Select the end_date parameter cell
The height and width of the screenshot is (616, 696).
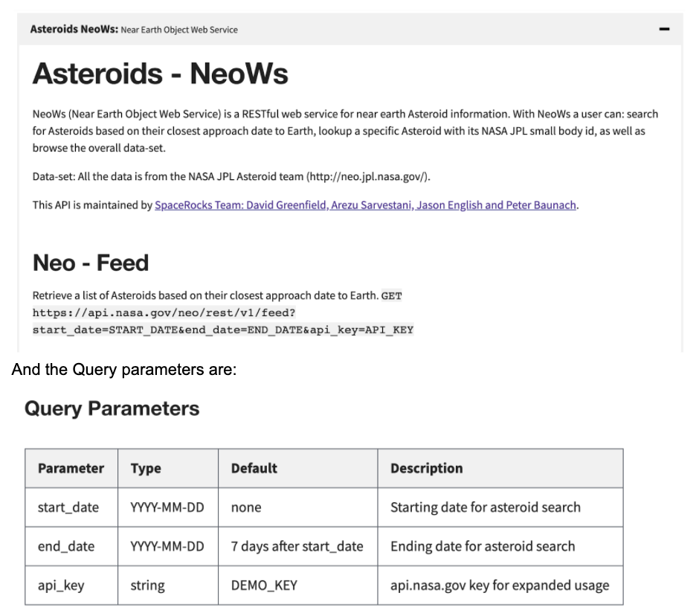[x=66, y=546]
